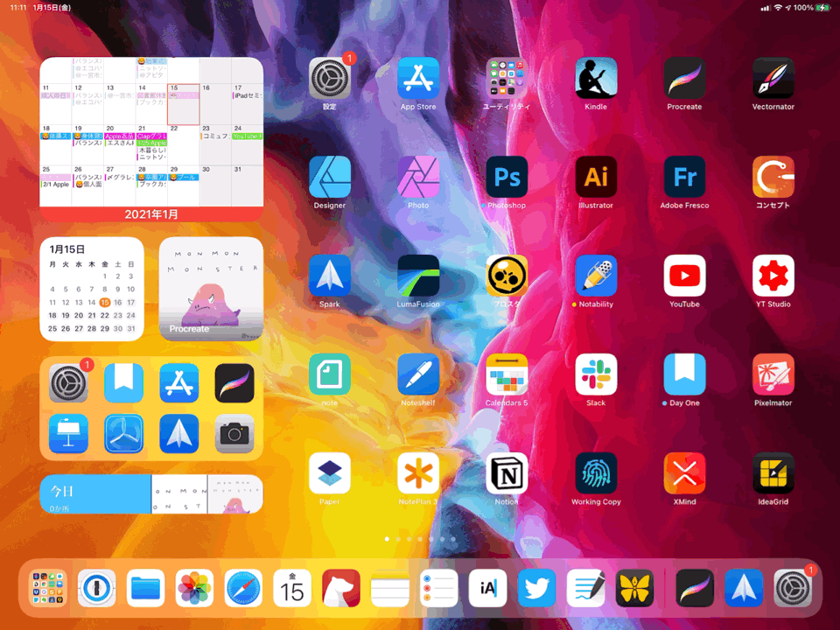Launch Pixelmator
Image resolution: width=840 pixels, height=630 pixels.
[773, 374]
